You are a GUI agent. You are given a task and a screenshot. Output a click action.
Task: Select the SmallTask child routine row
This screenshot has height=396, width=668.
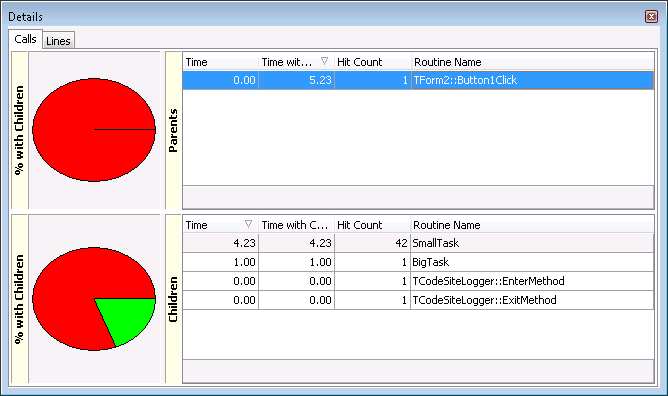[x=418, y=243]
